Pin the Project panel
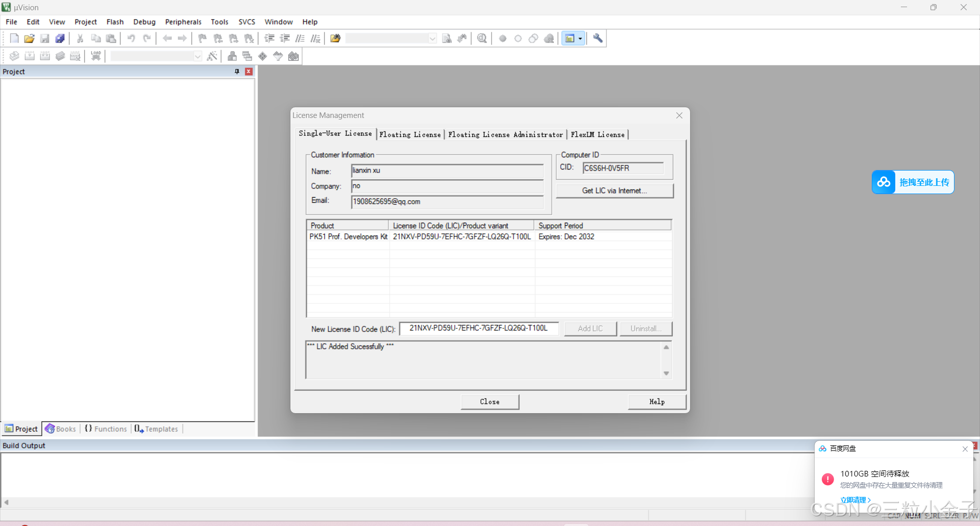This screenshot has height=526, width=980. point(237,71)
